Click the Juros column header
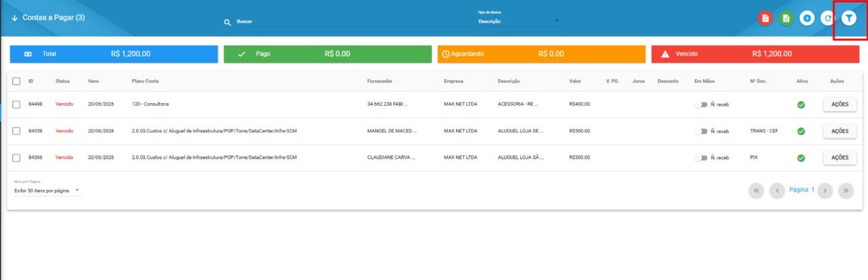 (638, 81)
